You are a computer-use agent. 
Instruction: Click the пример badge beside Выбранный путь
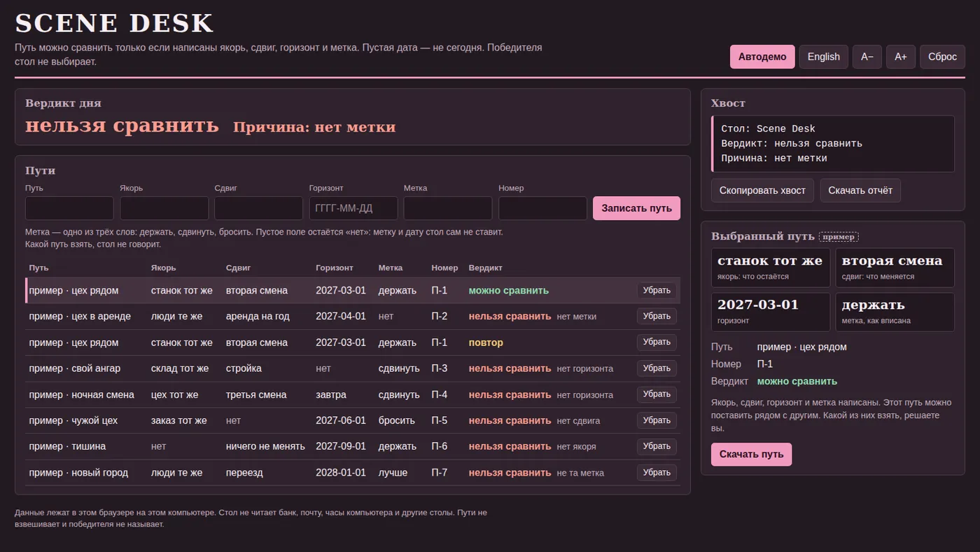839,237
